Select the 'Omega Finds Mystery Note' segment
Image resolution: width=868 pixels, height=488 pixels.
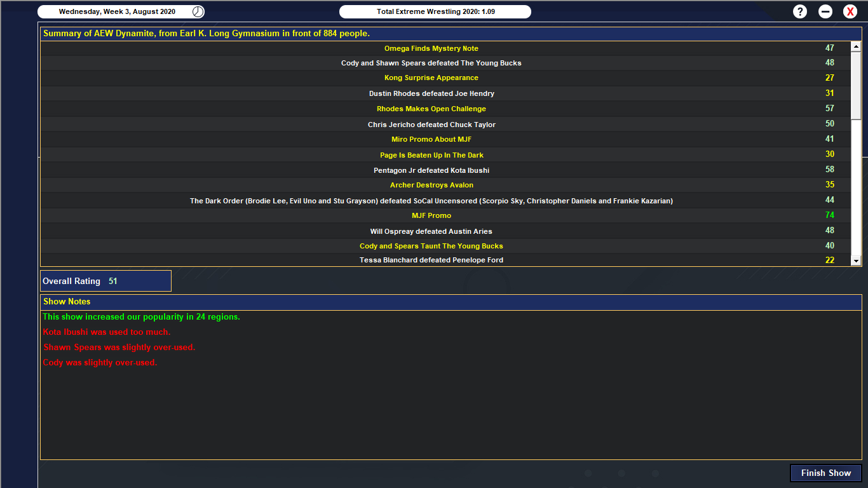(x=445, y=48)
